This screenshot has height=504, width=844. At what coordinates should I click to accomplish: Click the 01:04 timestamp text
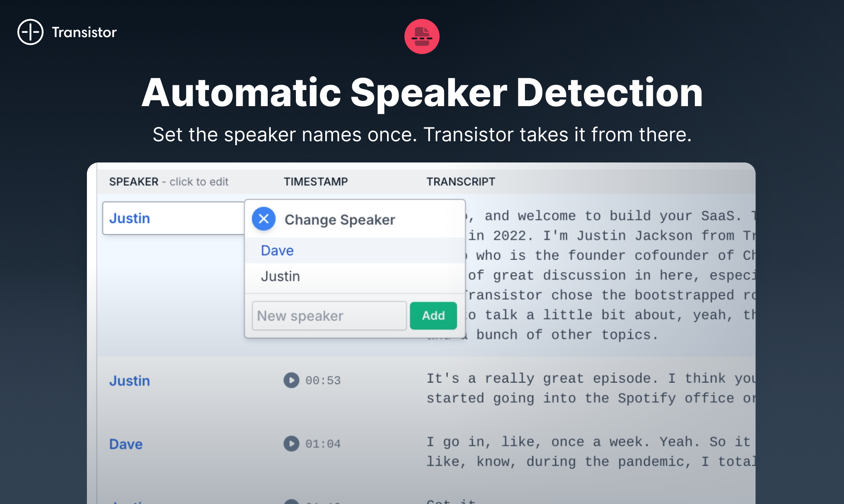pyautogui.click(x=323, y=444)
